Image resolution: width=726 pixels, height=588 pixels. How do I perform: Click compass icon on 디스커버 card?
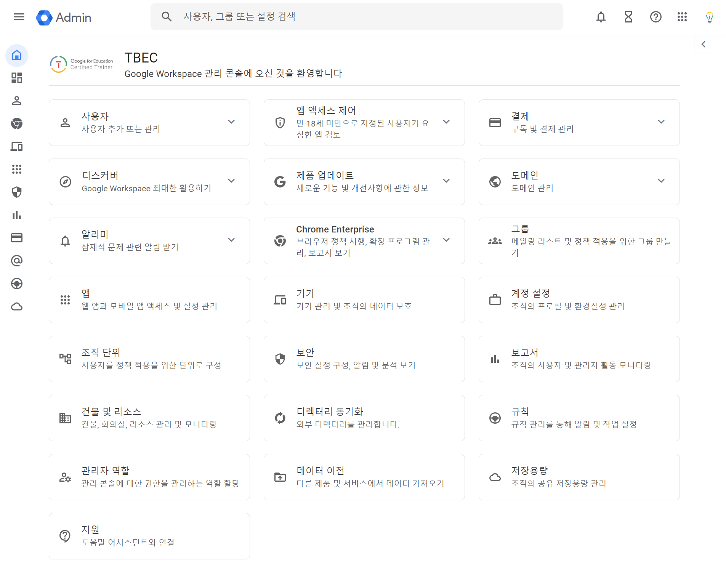tap(66, 182)
